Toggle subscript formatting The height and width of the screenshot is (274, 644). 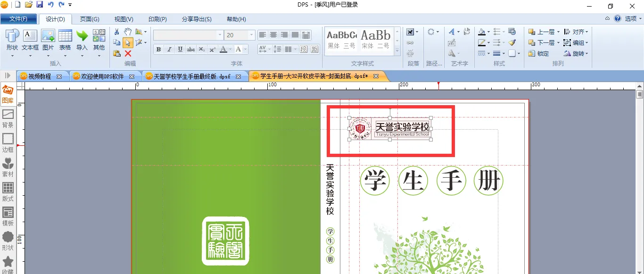pyautogui.click(x=202, y=50)
